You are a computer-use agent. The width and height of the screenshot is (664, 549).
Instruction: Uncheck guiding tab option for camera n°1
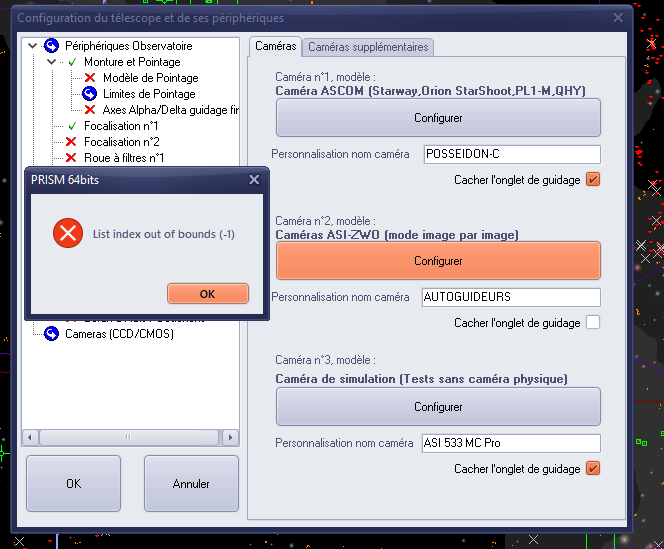[593, 180]
